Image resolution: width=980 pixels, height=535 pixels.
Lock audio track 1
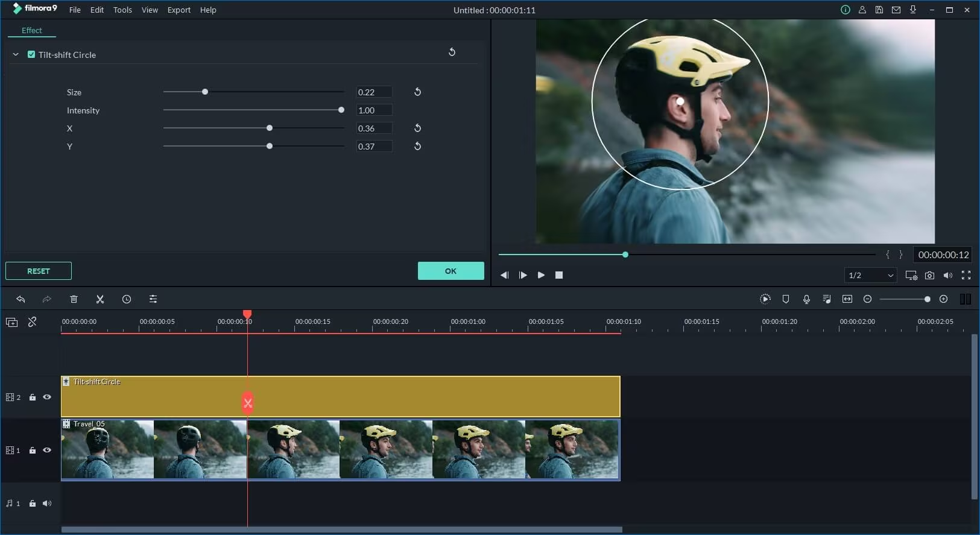[x=33, y=504]
